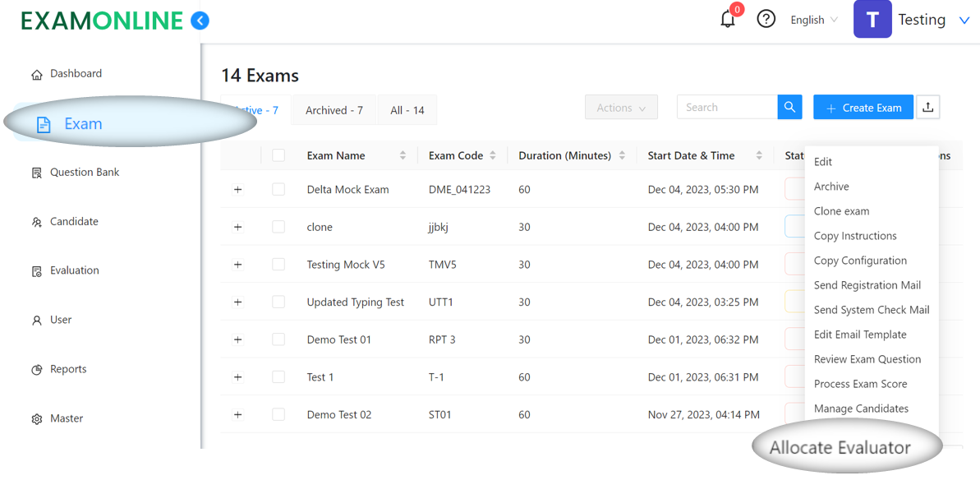Go to Reports in the sidebar

67,370
